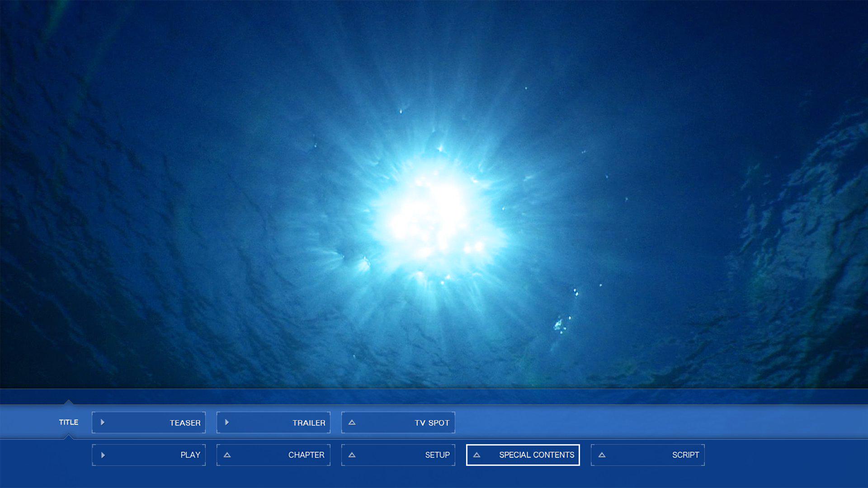Open the CHAPTER menu label

[x=306, y=455]
